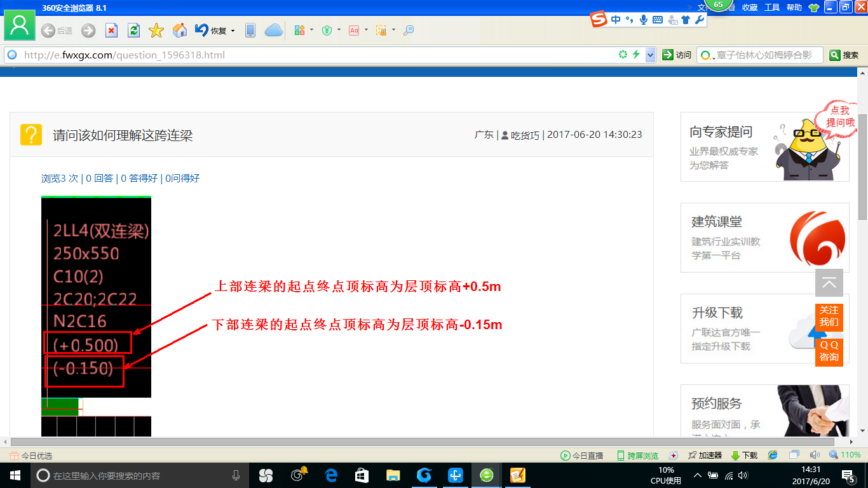
Task: Click the question's beam drawing image
Action: click(96, 316)
